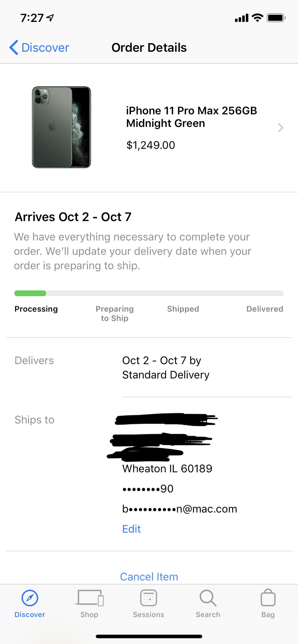Edit the shipping contact details
This screenshot has height=644, width=298.
point(131,529)
